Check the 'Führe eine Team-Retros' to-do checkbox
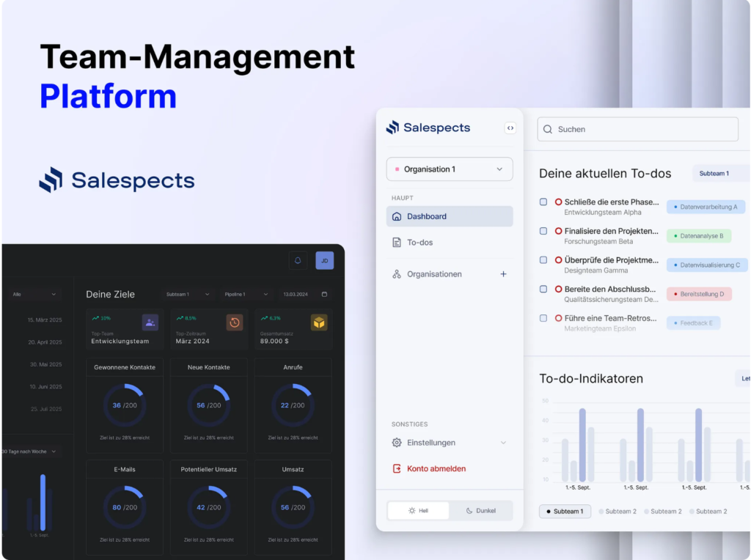Screen dimensions: 751x560 pyautogui.click(x=543, y=319)
